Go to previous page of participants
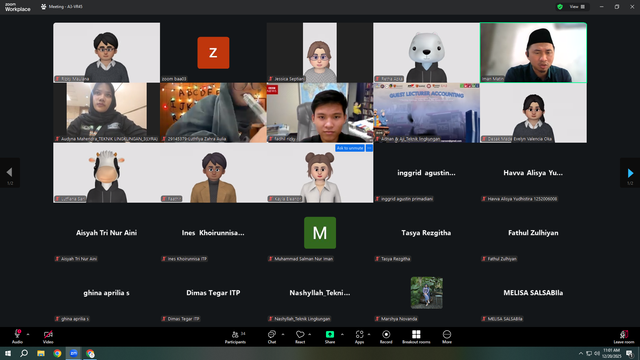The image size is (640, 360). (10, 173)
